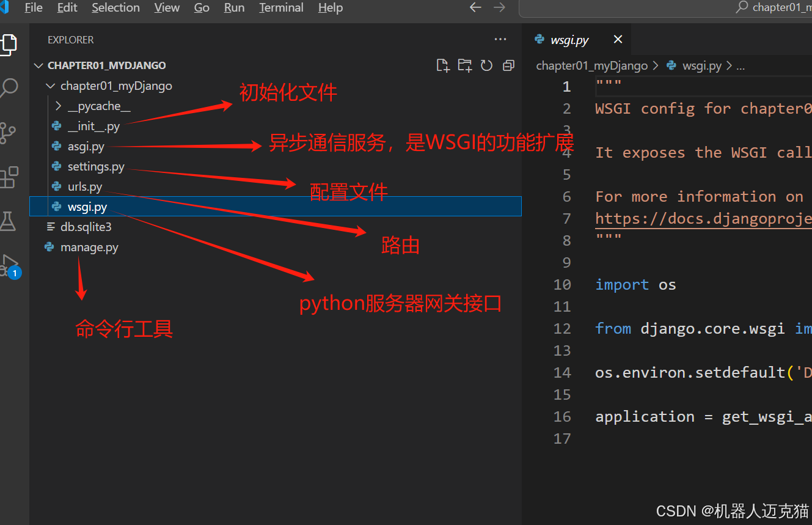This screenshot has width=812, height=525.
Task: Open the Run menu
Action: pos(234,8)
